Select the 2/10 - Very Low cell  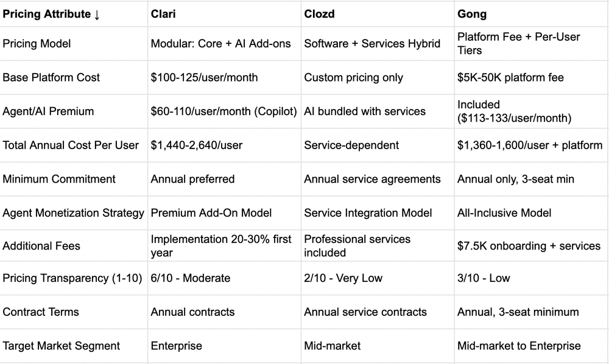[378, 278]
